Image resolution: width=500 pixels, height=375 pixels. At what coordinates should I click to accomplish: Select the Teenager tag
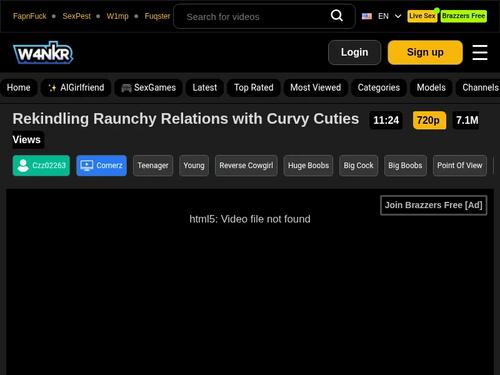click(x=153, y=165)
